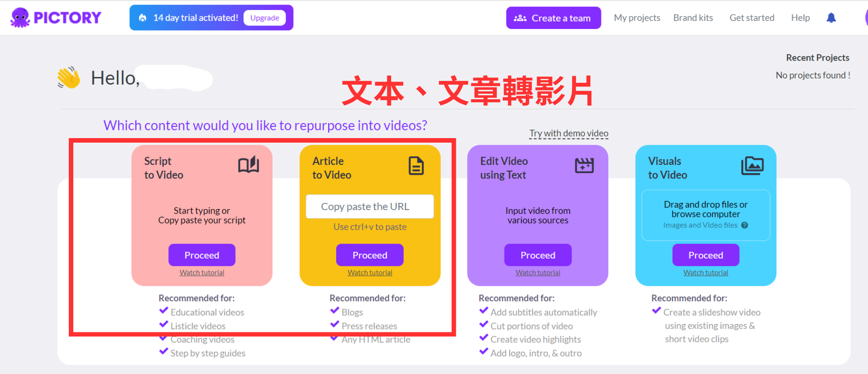Open the My projects menu
868x374 pixels.
pyautogui.click(x=637, y=18)
